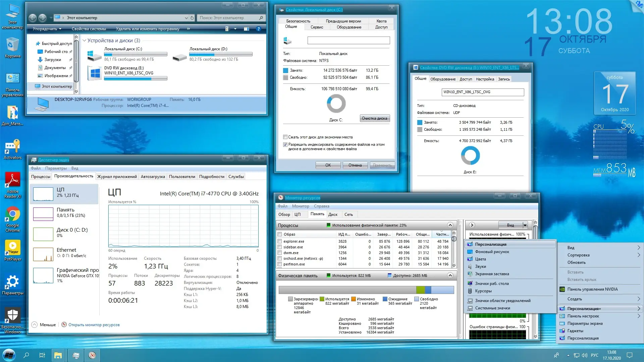Viewport: 644px width, 362px height.
Task: Click explorer help question mark icon
Action: click(x=259, y=29)
